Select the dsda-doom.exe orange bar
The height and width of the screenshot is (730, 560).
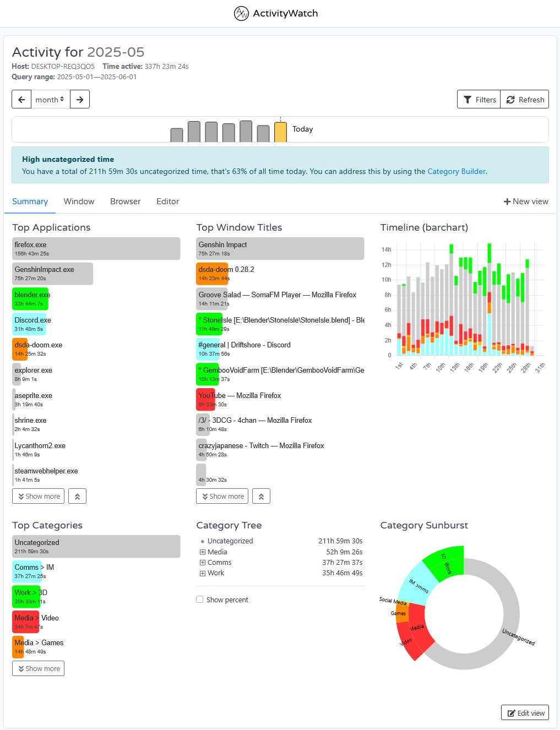20,349
